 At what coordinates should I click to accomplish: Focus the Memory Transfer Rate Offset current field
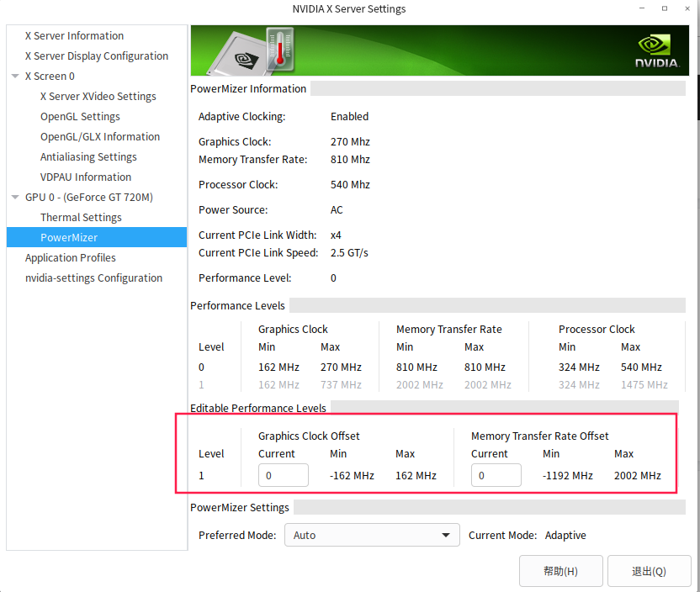[x=496, y=475]
